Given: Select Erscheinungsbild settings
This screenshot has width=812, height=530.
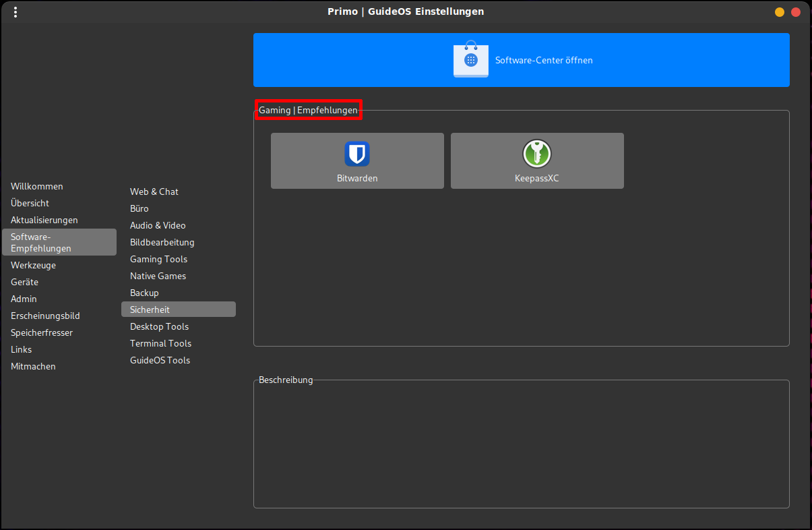Looking at the screenshot, I should pos(45,316).
